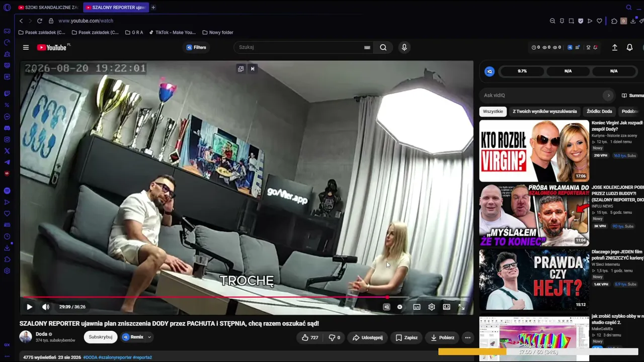Viewport: 644px width, 362px height.
Task: Open the vidIQ icon in player controls
Action: coord(386,307)
